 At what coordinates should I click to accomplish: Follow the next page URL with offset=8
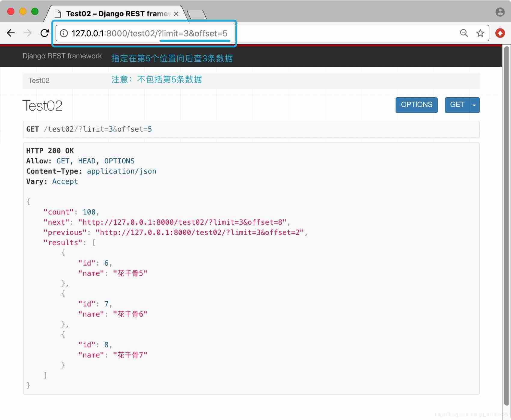182,222
